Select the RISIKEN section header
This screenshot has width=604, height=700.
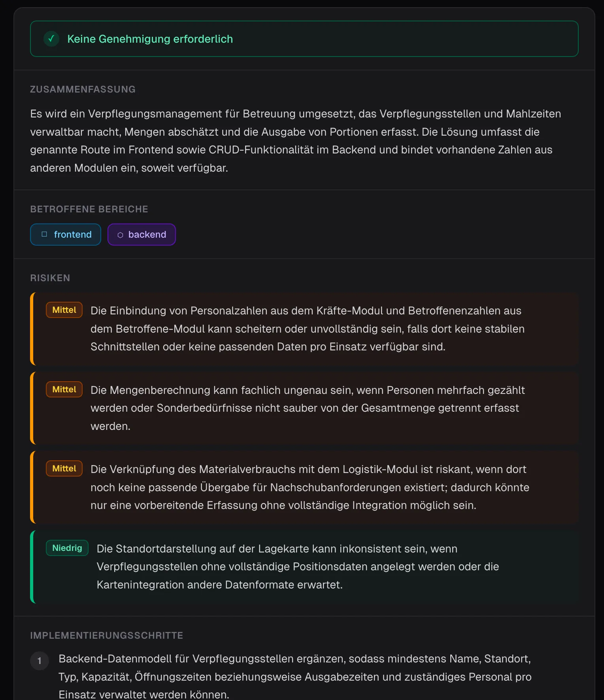coord(50,278)
